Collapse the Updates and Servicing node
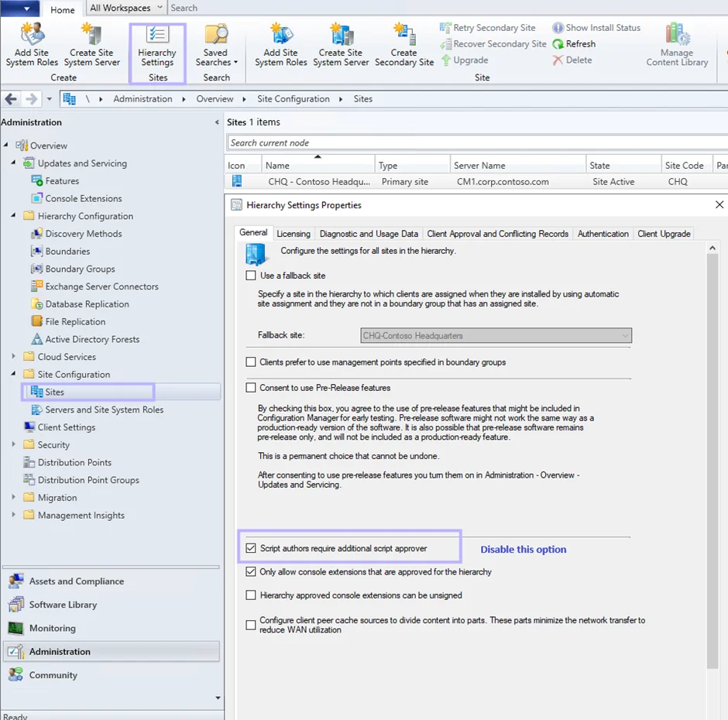Image resolution: width=728 pixels, height=720 pixels. (x=13, y=163)
